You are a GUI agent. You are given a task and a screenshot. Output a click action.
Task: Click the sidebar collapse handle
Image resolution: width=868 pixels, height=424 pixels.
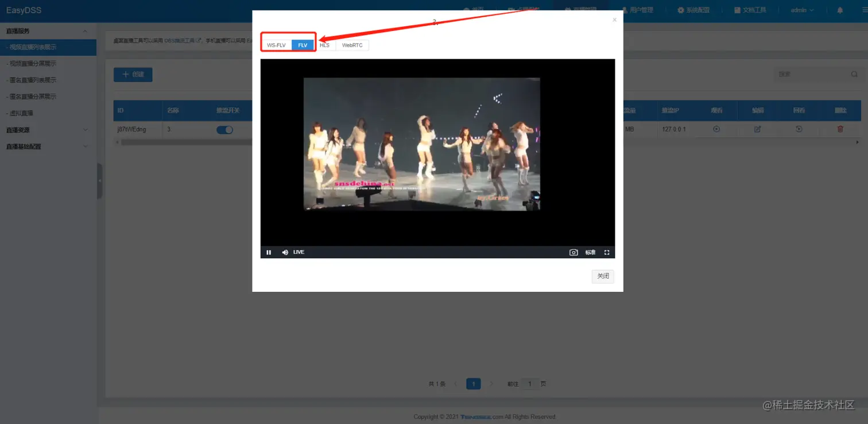tap(99, 180)
